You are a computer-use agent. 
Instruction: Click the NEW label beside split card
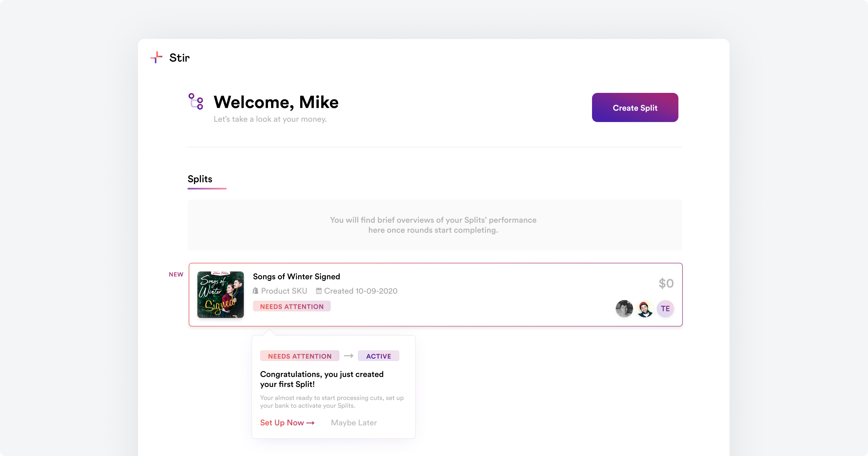(x=176, y=274)
